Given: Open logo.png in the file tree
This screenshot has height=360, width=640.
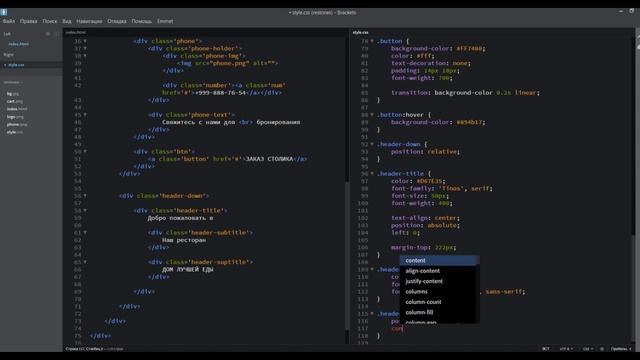Looking at the screenshot, I should (15, 117).
